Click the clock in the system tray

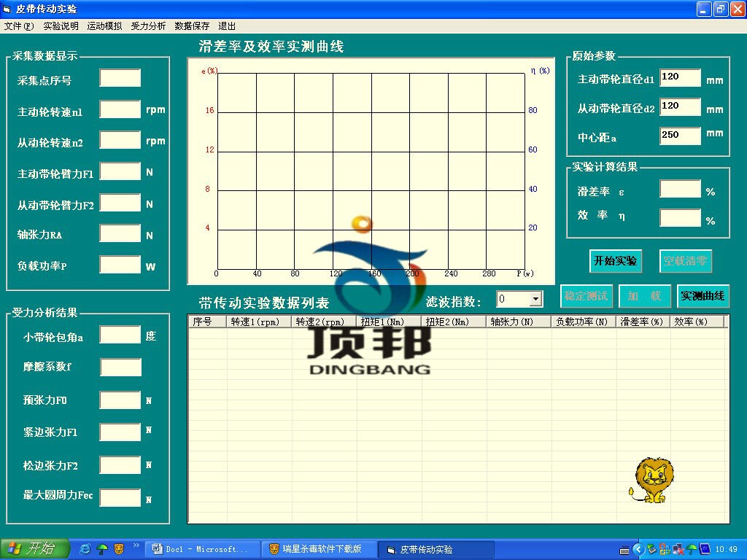click(x=727, y=549)
